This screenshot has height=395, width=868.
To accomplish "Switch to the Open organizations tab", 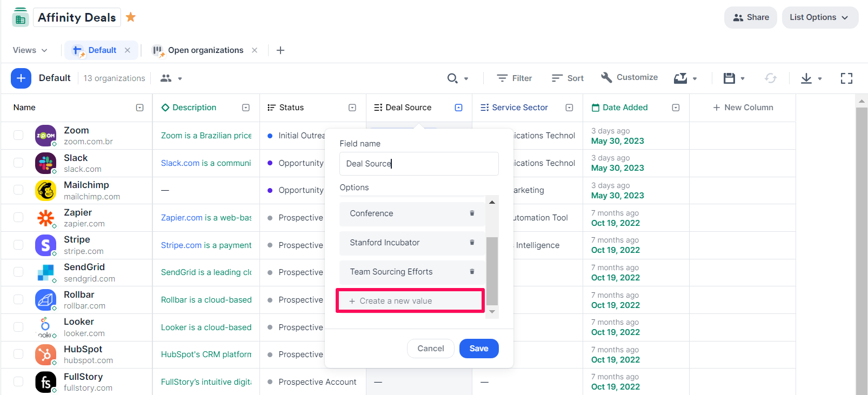I will coord(205,50).
